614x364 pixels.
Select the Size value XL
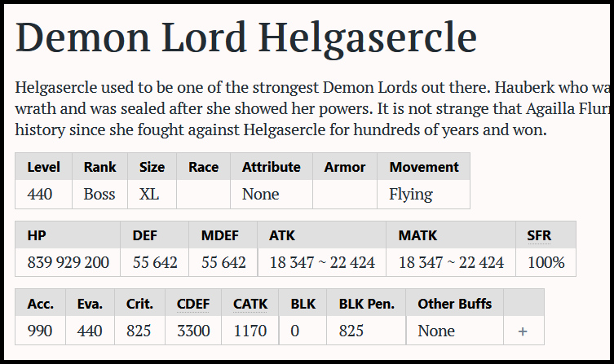(149, 194)
